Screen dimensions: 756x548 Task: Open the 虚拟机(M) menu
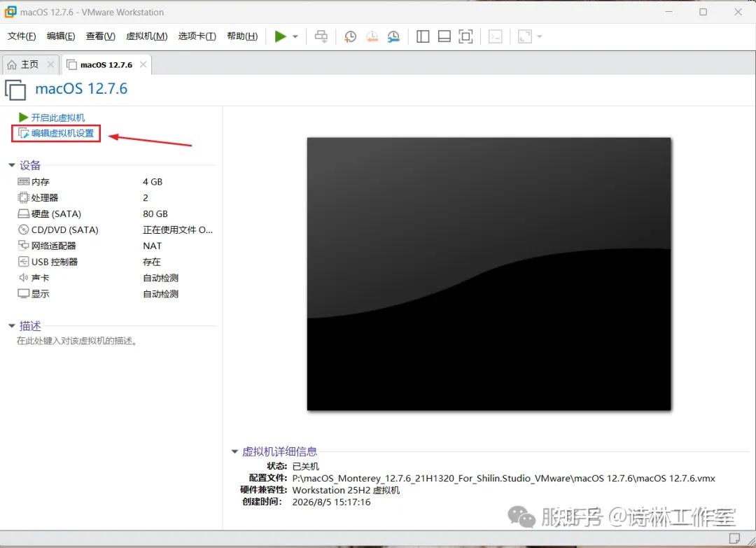pos(146,36)
